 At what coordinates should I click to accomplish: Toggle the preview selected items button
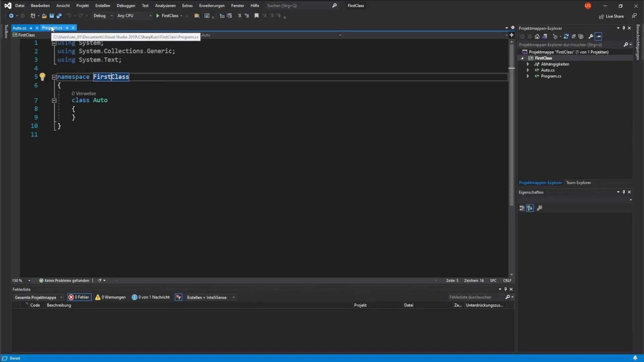click(599, 37)
